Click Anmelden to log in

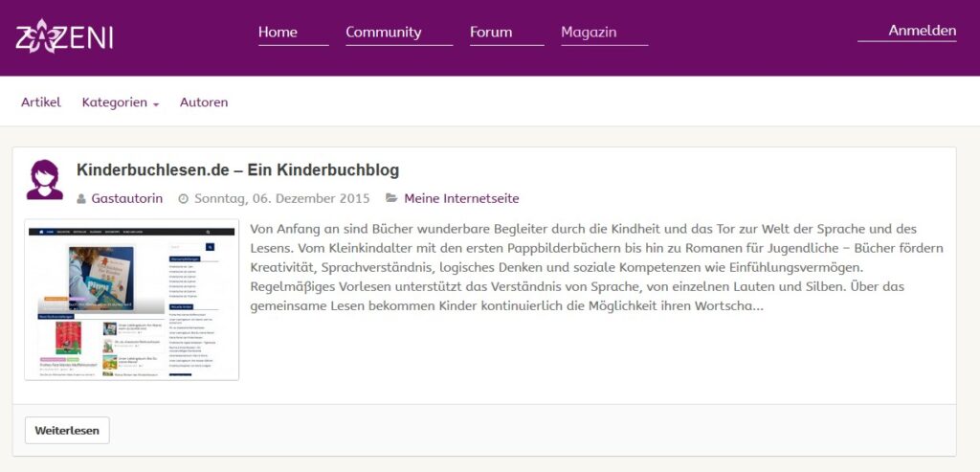[x=922, y=31]
